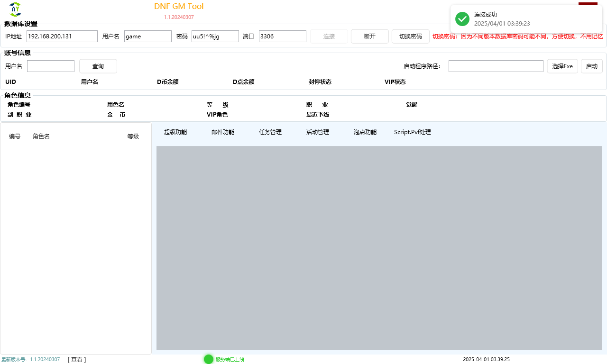The image size is (607, 364).
Task: Click the status bar clock 2025-04-01 03:39:25
Action: [x=486, y=360]
